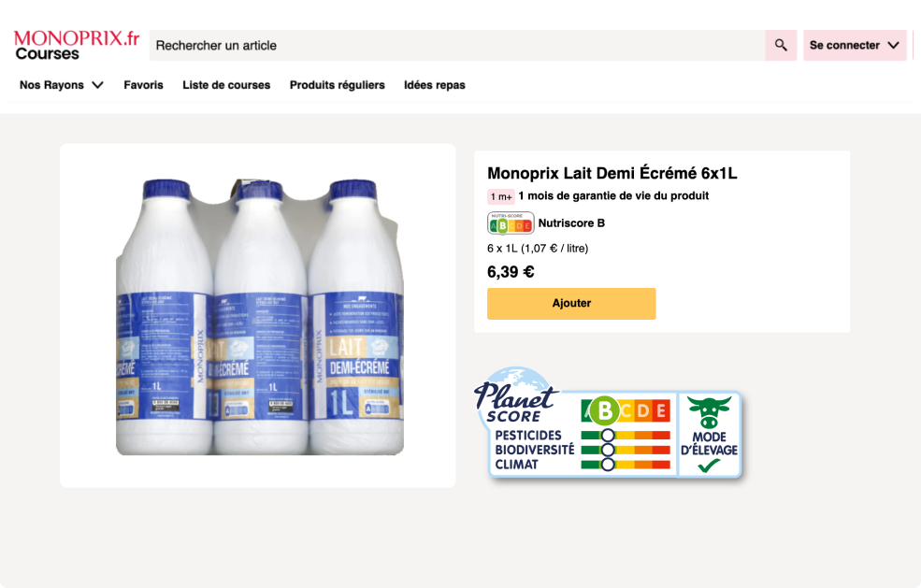Open the Favoris menu item
Screen dimensions: 921x588
[143, 85]
